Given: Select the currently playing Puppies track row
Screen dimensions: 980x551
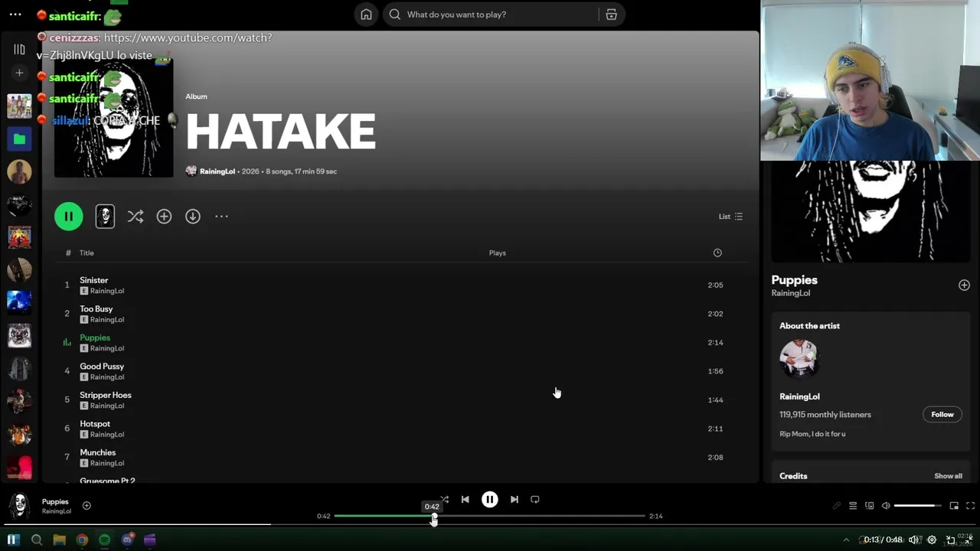Looking at the screenshot, I should 400,342.
